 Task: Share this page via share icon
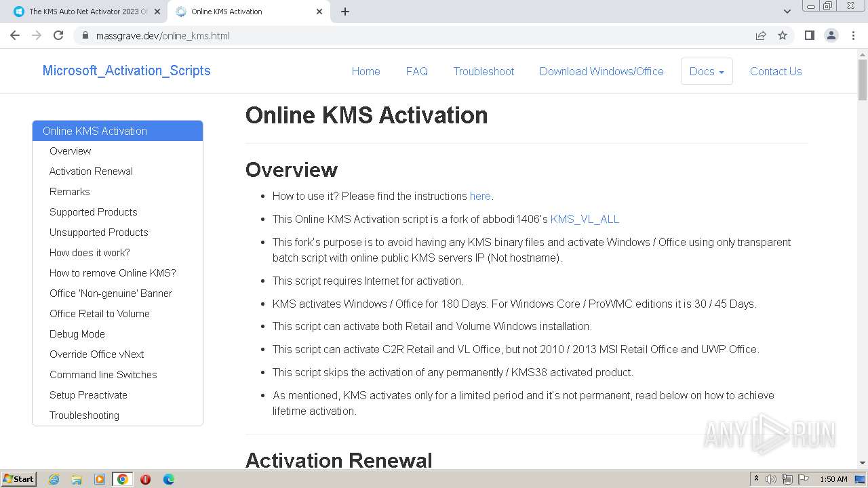click(761, 35)
